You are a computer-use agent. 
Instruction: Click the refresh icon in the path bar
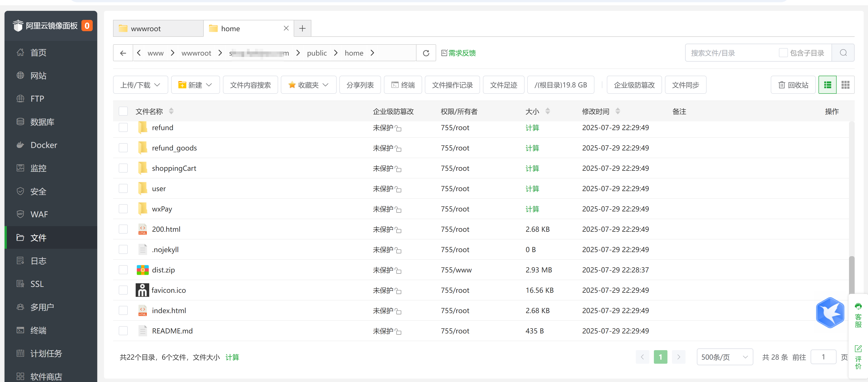click(426, 53)
